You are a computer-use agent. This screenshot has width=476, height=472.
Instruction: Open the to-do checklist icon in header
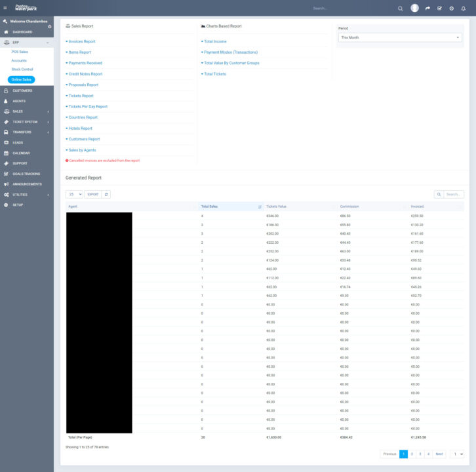439,9
